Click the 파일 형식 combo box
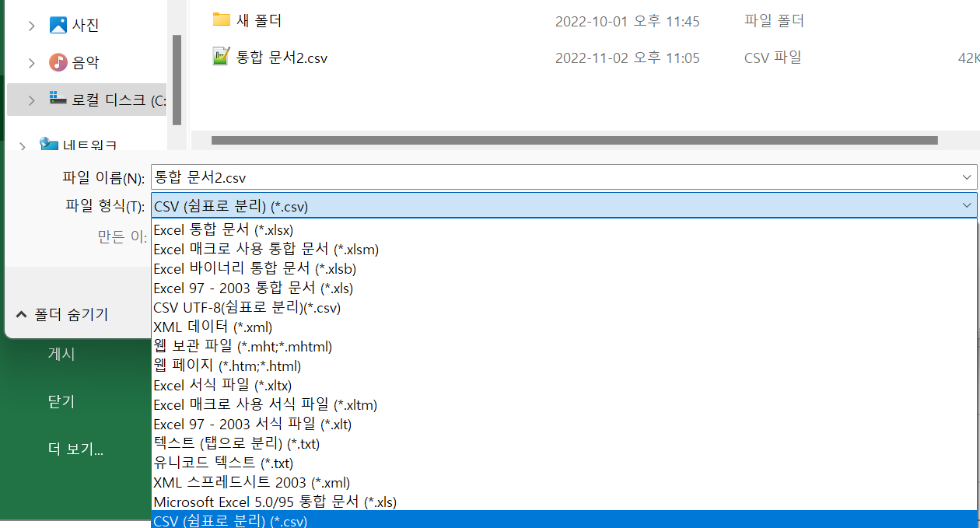This screenshot has width=980, height=528. (564, 205)
